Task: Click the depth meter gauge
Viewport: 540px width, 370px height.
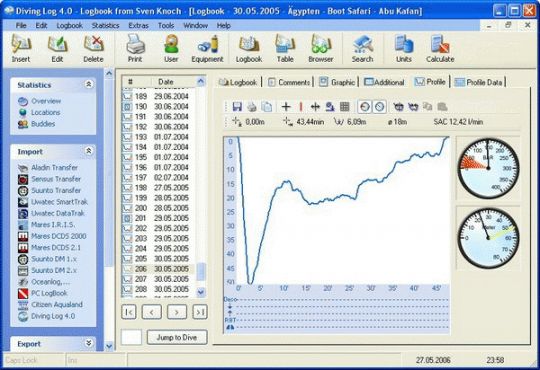Action: point(488,238)
